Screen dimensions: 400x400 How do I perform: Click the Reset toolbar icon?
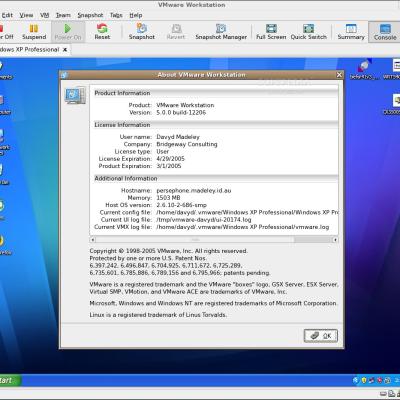102,32
